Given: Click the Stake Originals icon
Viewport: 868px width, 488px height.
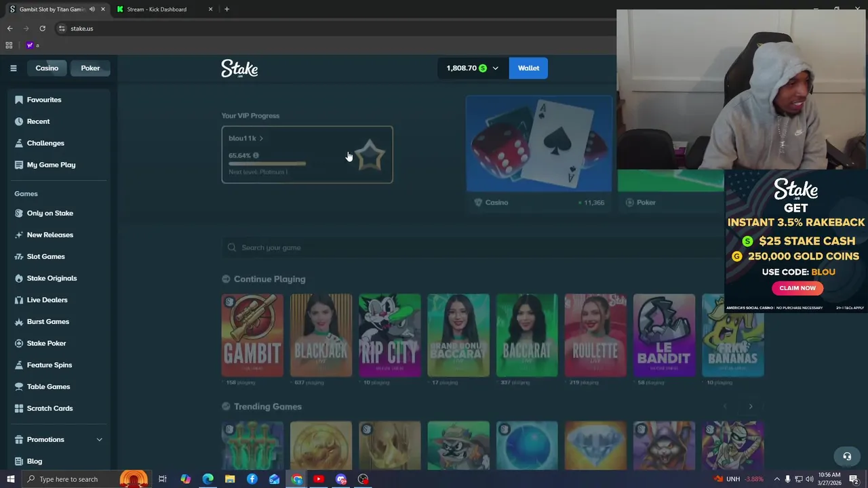Looking at the screenshot, I should tap(19, 278).
